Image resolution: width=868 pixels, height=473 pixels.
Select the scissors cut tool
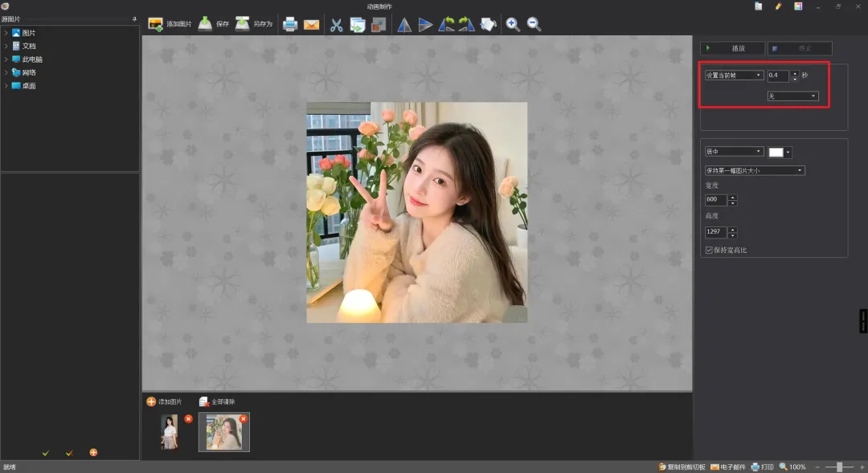(x=337, y=25)
